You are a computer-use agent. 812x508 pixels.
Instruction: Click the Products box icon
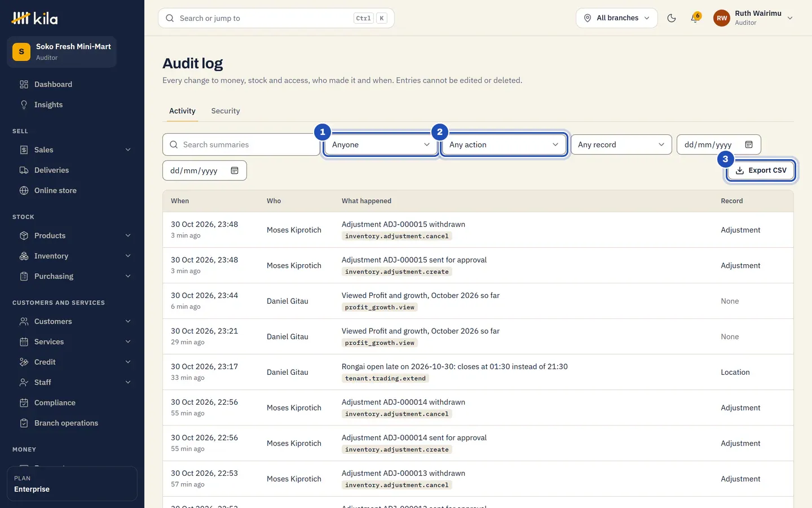point(24,235)
